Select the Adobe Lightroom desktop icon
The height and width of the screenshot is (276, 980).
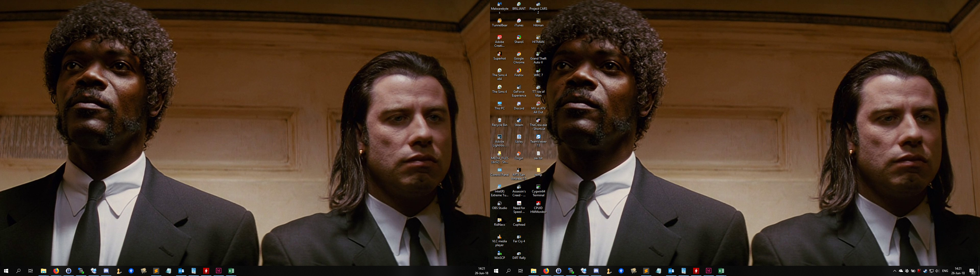499,141
